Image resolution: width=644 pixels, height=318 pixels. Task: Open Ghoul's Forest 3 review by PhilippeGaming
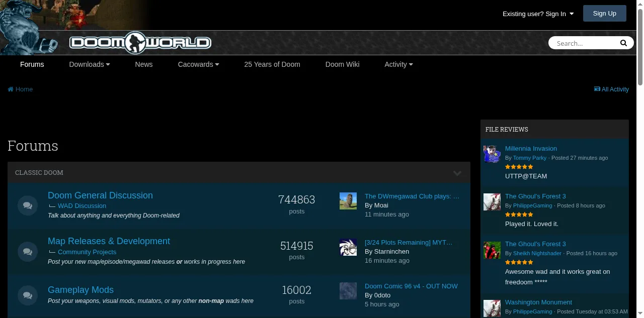(x=535, y=196)
